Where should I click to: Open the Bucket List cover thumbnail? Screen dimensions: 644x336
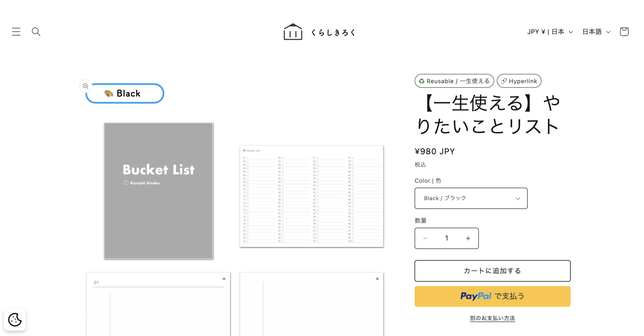pyautogui.click(x=158, y=191)
